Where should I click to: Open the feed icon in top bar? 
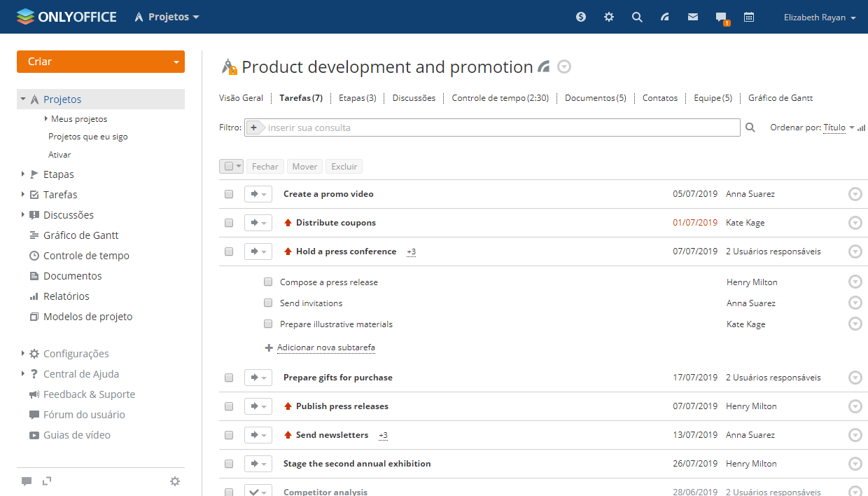[665, 18]
